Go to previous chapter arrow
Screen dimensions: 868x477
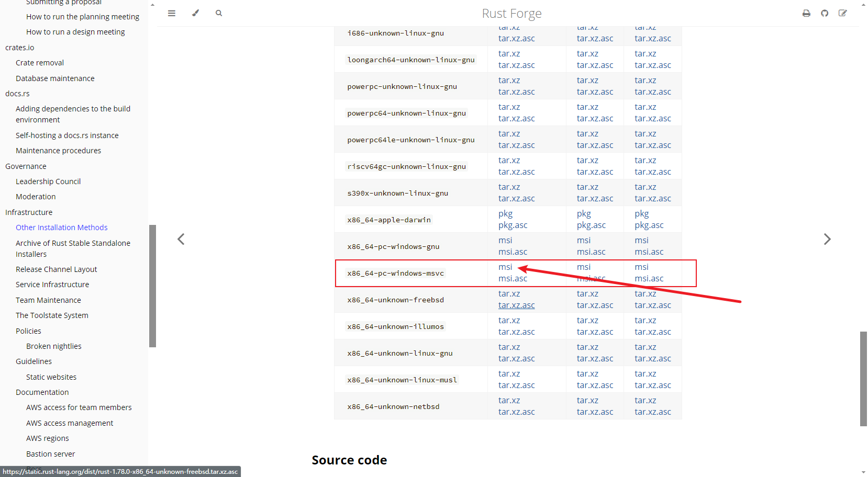(x=181, y=239)
